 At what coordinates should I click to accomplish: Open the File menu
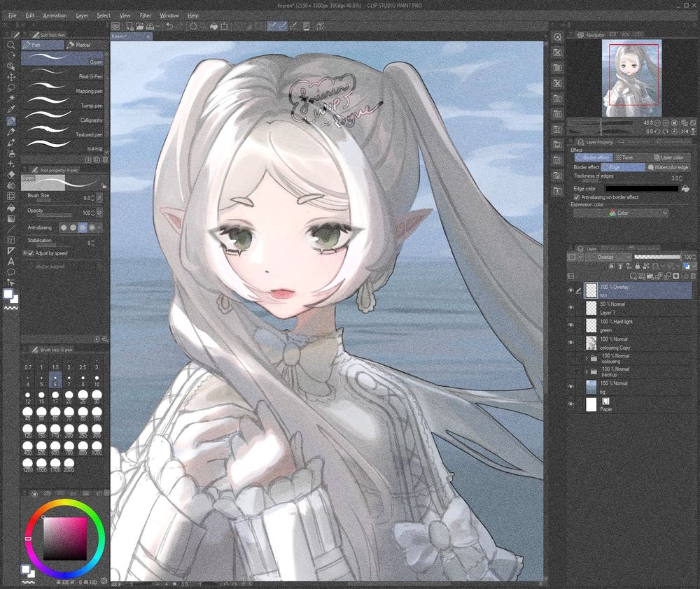[12, 15]
